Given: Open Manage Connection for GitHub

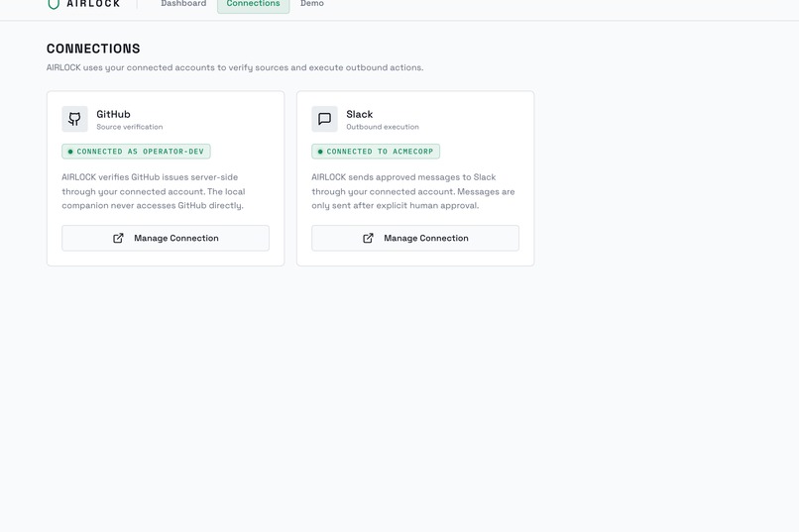Looking at the screenshot, I should coord(166,238).
